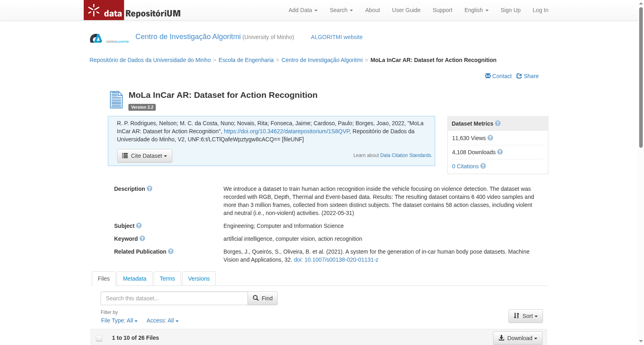Open the English language dropdown
The image size is (644, 345).
tap(477, 10)
